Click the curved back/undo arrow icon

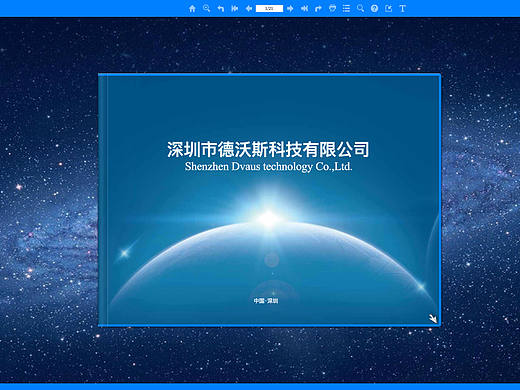coord(221,8)
